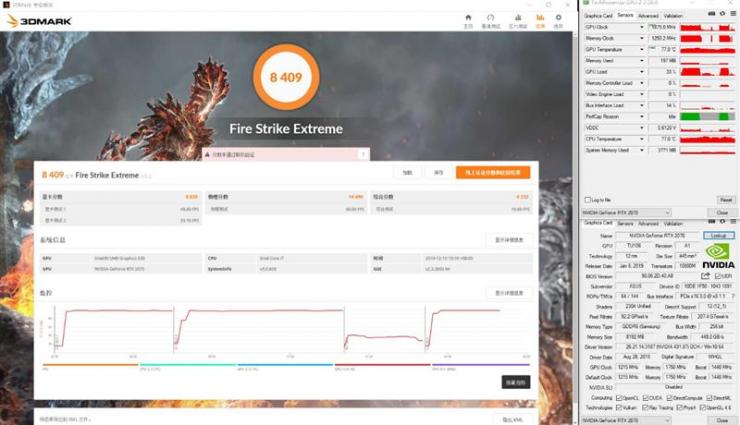Expand the GPU Clock sensor dropdown

tap(642, 27)
